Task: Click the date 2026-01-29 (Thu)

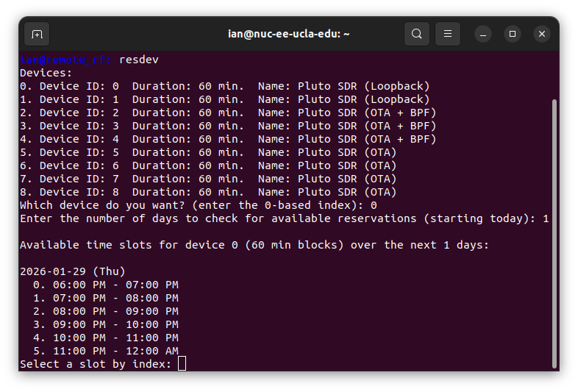Action: [x=73, y=271]
